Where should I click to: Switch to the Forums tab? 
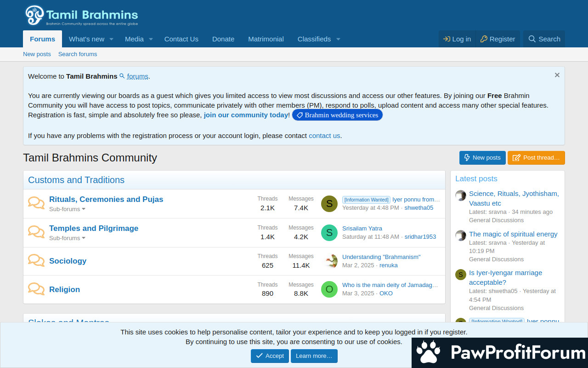click(43, 39)
